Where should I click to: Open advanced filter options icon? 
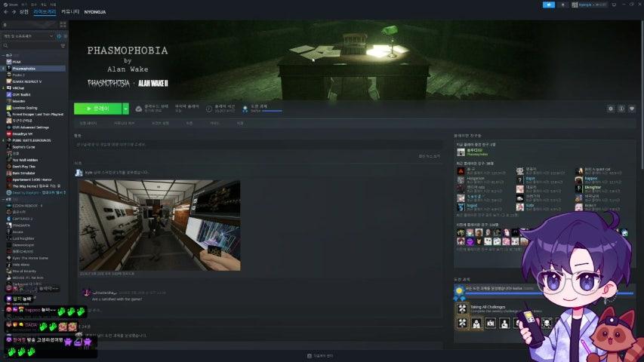(x=63, y=45)
